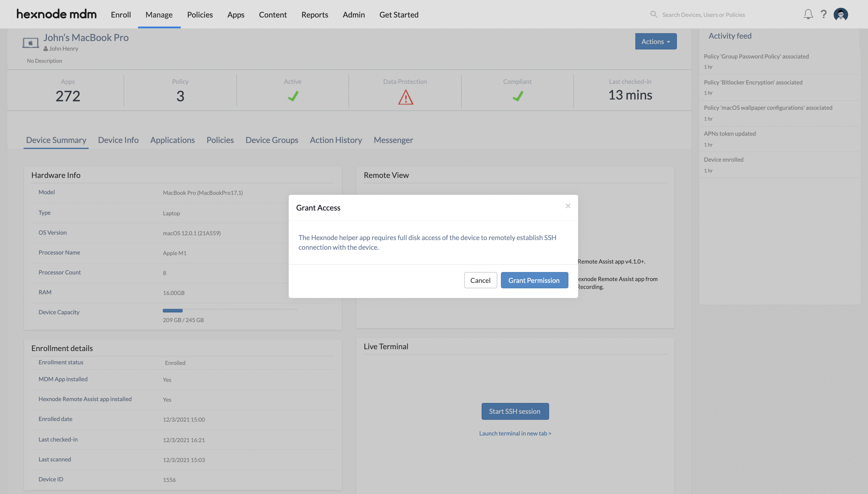Click the Remote View heading
The image size is (868, 494).
coord(386,175)
